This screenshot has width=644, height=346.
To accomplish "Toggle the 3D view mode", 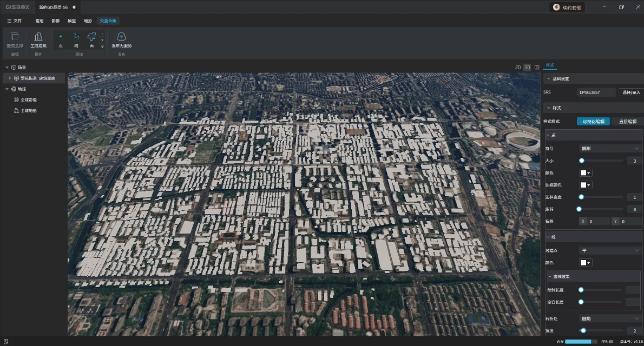I will click(x=527, y=68).
